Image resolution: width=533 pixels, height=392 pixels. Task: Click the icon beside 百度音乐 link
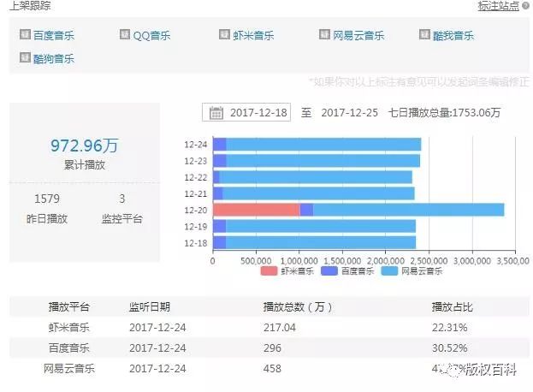point(25,34)
